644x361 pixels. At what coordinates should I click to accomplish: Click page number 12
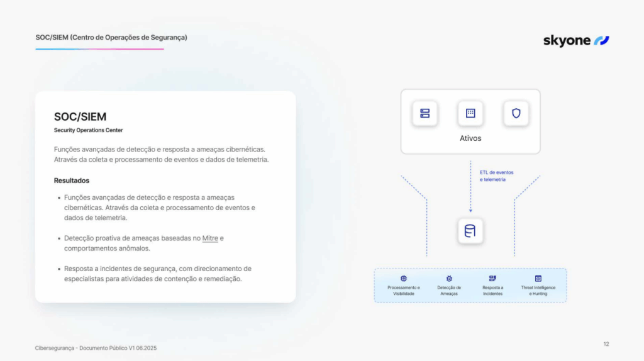point(606,344)
